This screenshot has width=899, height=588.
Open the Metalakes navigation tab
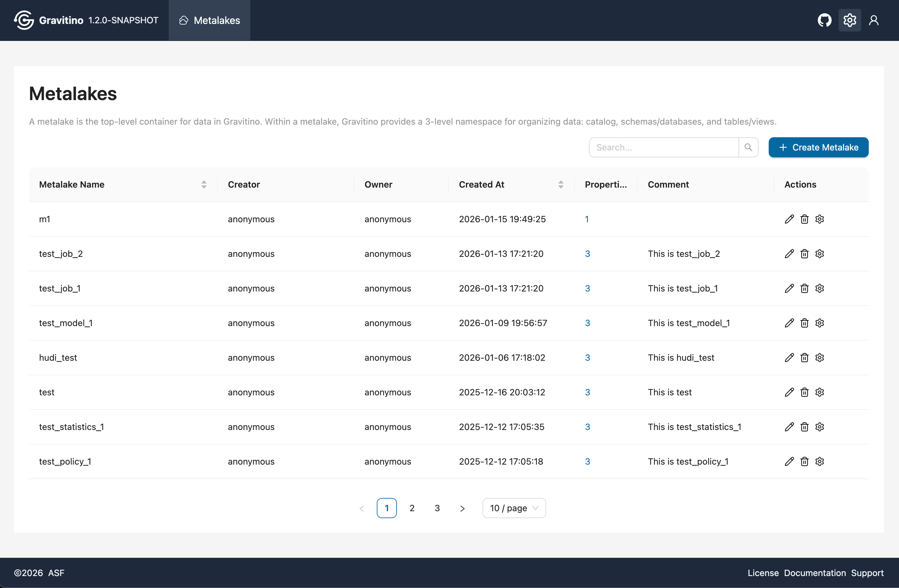click(210, 20)
